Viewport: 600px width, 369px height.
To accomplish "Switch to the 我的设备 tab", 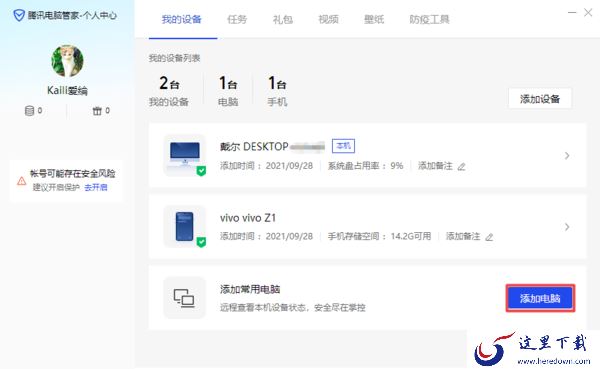I will point(181,19).
